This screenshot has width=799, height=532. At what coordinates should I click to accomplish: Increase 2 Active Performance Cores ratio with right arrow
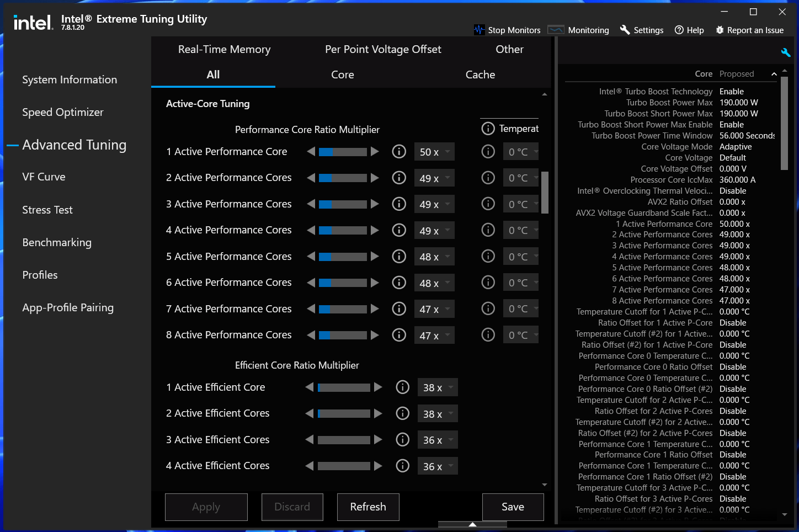pos(375,178)
